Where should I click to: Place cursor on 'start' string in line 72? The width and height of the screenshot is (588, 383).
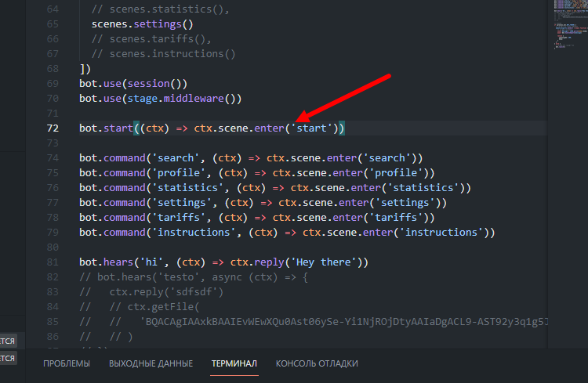click(x=311, y=128)
